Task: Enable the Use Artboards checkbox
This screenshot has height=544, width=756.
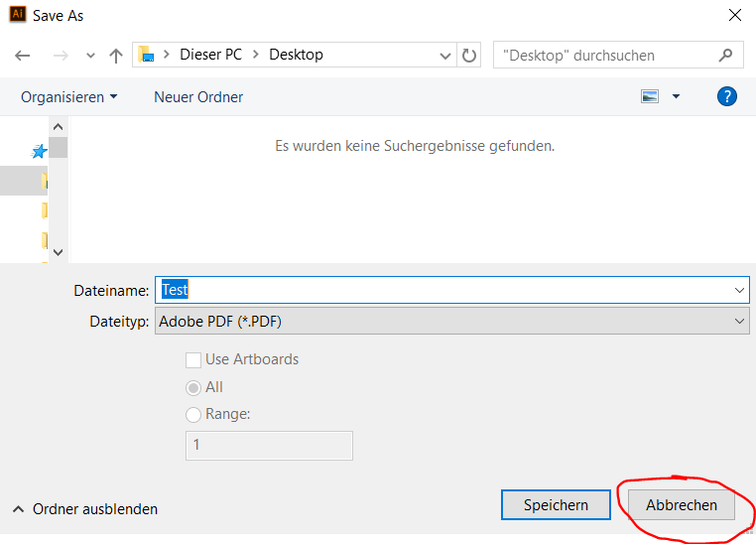Action: (x=193, y=359)
